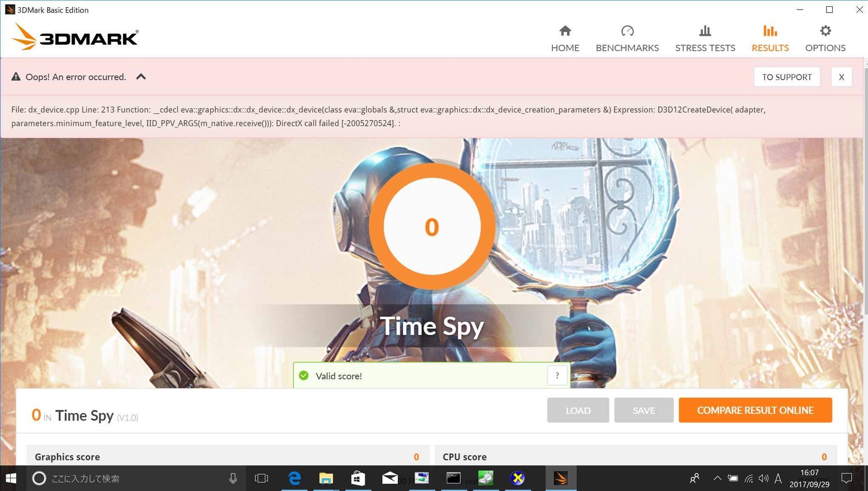The image size is (868, 491).
Task: Open the People icon in system tray
Action: tap(694, 478)
